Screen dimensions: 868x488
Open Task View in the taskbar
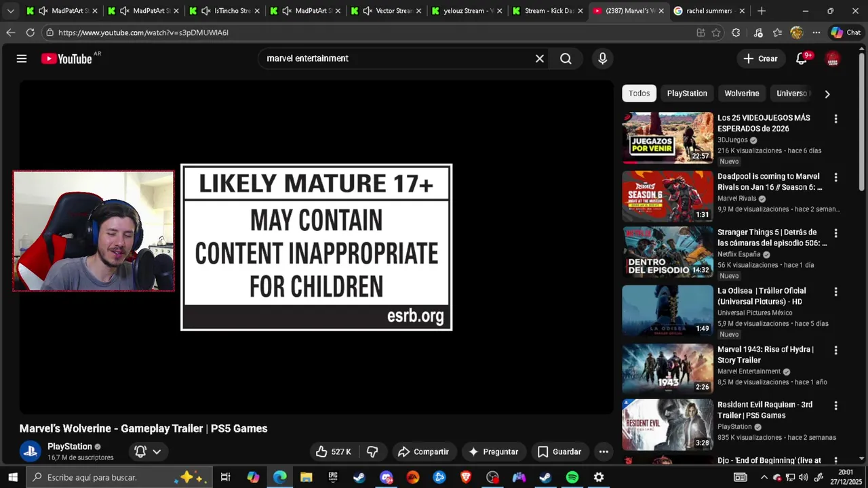[226, 477]
